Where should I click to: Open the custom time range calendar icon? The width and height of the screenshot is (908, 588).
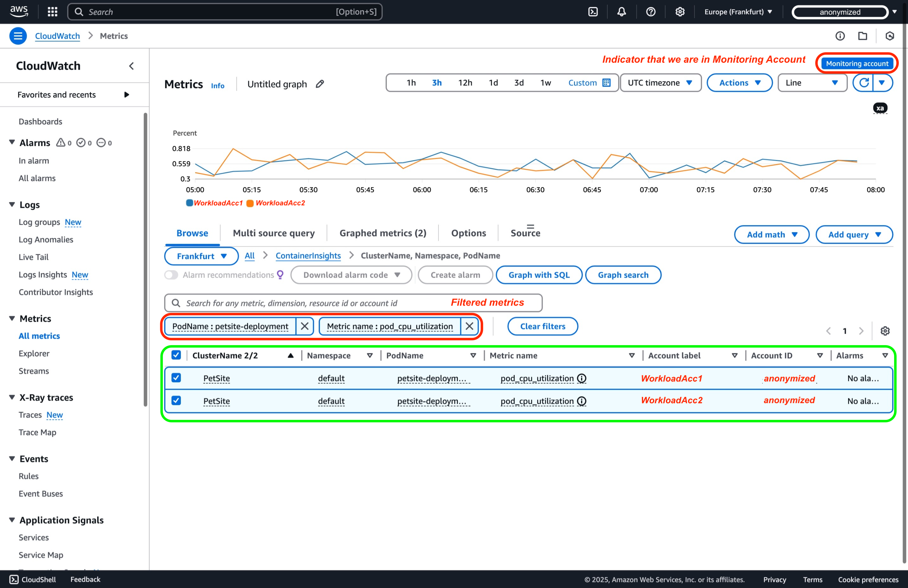coord(606,83)
